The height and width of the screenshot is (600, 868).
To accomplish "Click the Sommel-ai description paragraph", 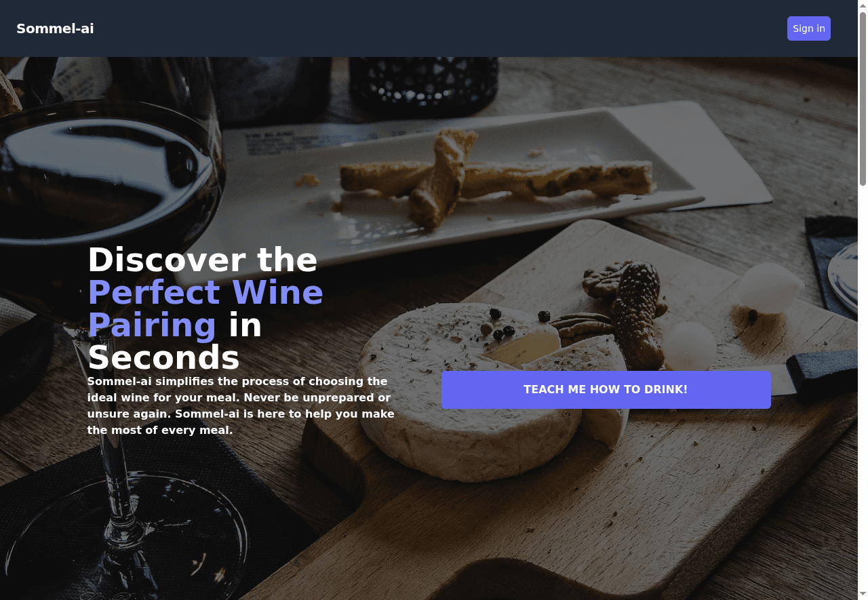I will 241,405.
